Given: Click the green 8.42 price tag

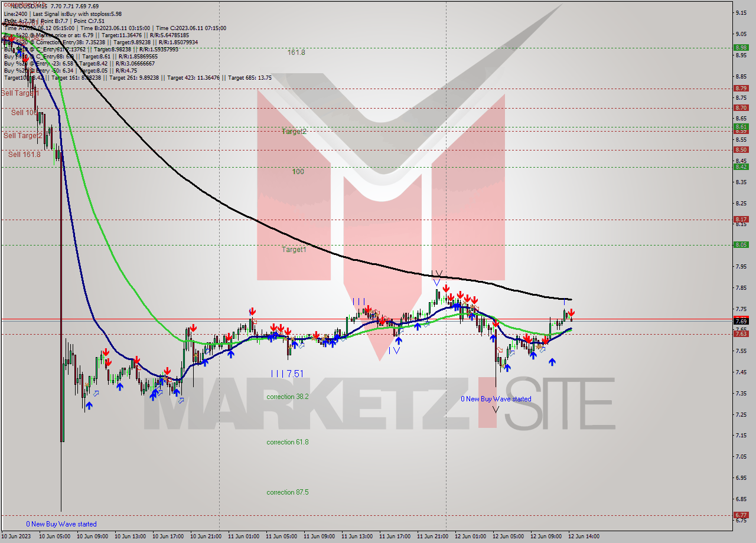Looking at the screenshot, I should pyautogui.click(x=741, y=166).
